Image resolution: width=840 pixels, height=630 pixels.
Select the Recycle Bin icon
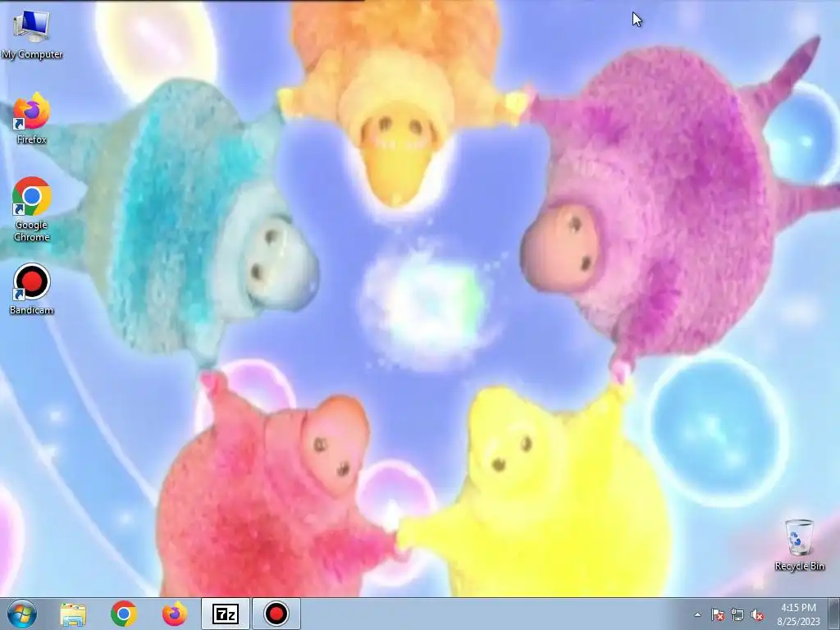click(799, 545)
